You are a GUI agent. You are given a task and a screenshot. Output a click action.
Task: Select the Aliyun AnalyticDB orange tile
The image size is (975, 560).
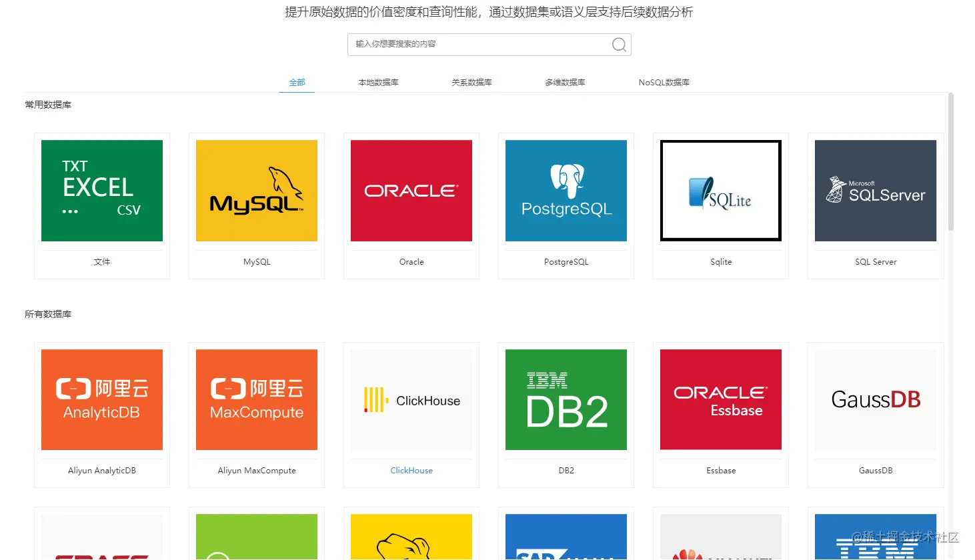pos(102,399)
